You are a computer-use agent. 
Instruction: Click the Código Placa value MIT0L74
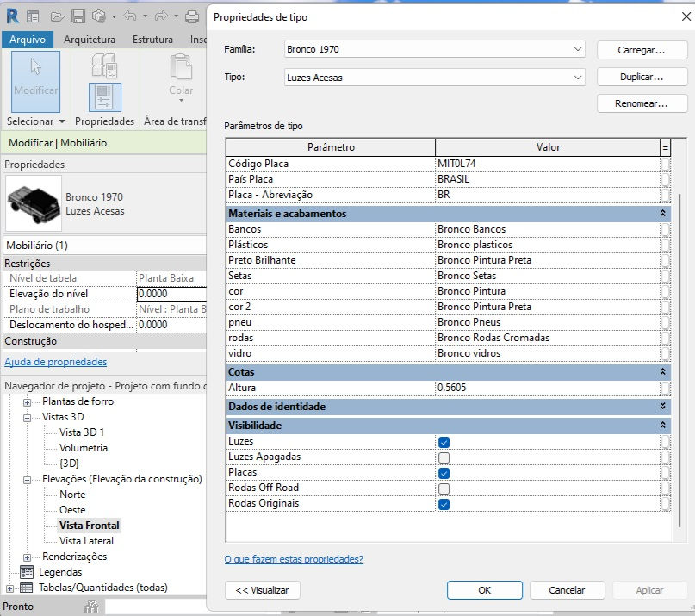(456, 164)
